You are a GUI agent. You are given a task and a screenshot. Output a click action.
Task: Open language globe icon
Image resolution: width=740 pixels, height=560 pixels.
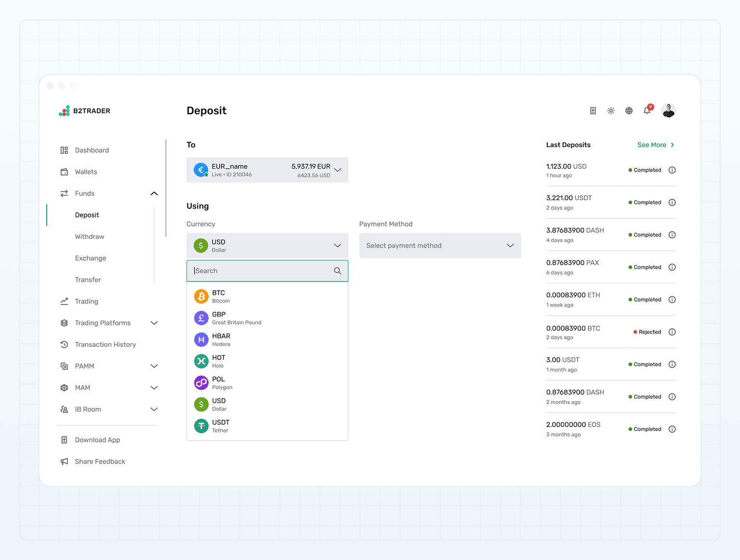point(629,111)
